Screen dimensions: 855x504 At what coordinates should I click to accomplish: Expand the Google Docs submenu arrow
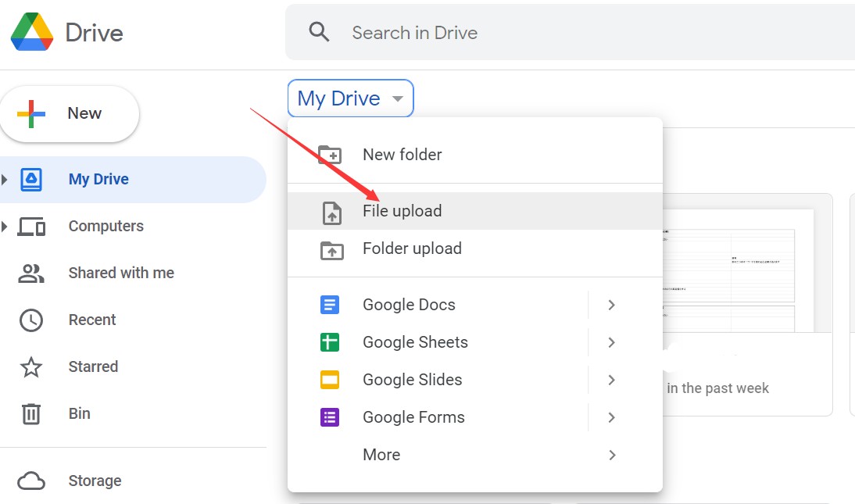click(x=612, y=305)
